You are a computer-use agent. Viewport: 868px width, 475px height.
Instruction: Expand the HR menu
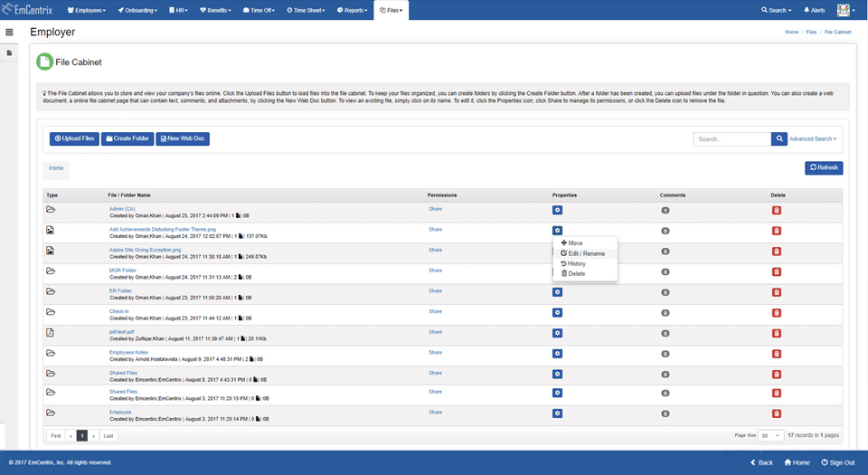click(178, 10)
